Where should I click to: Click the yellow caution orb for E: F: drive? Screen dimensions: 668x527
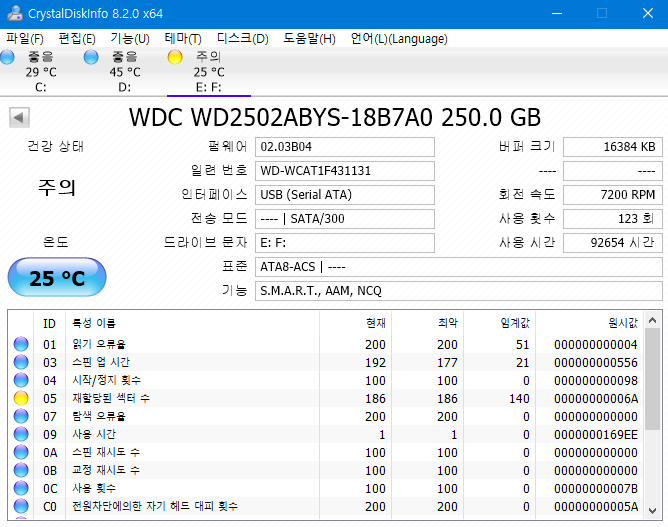(x=175, y=57)
